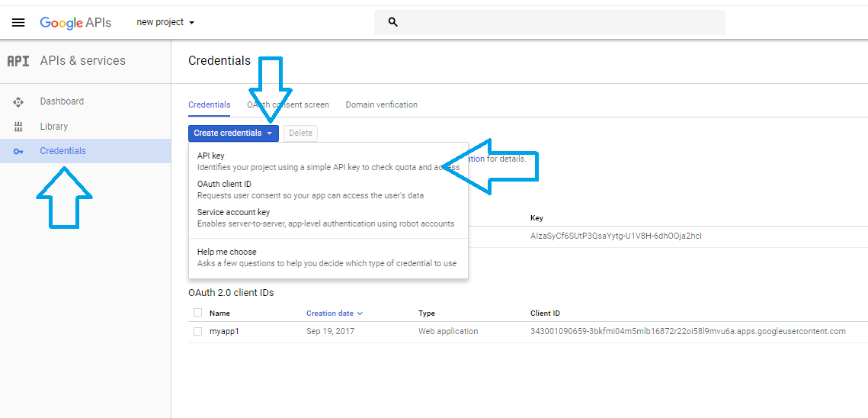
Task: Click the APIs & services heading
Action: click(x=83, y=61)
